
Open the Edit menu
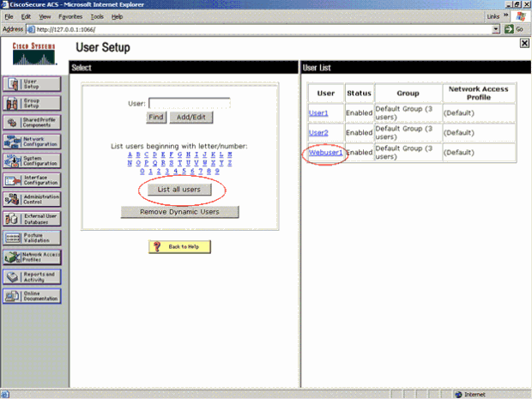coord(26,16)
